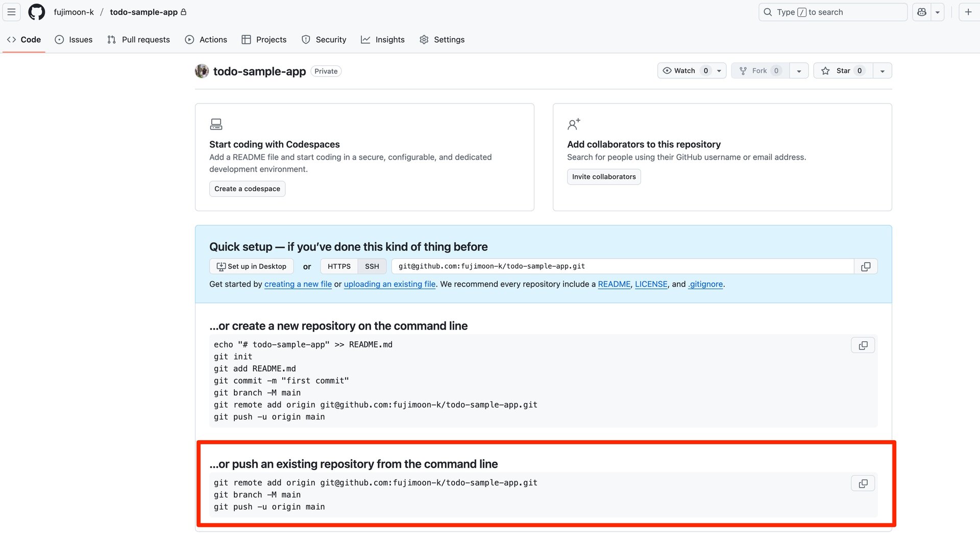Open the Issues tab

[x=73, y=39]
